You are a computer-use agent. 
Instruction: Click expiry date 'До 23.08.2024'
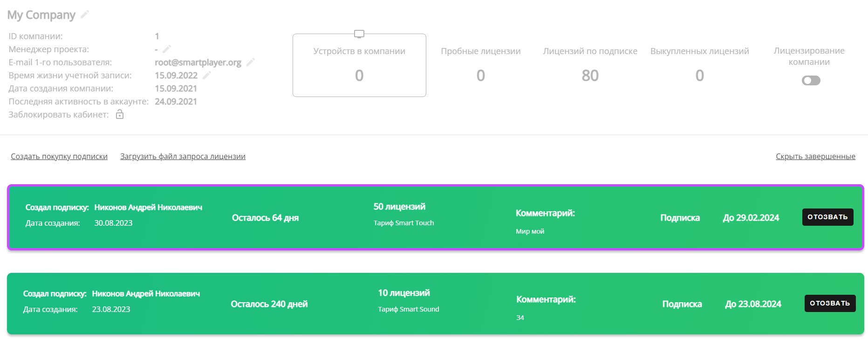point(753,304)
